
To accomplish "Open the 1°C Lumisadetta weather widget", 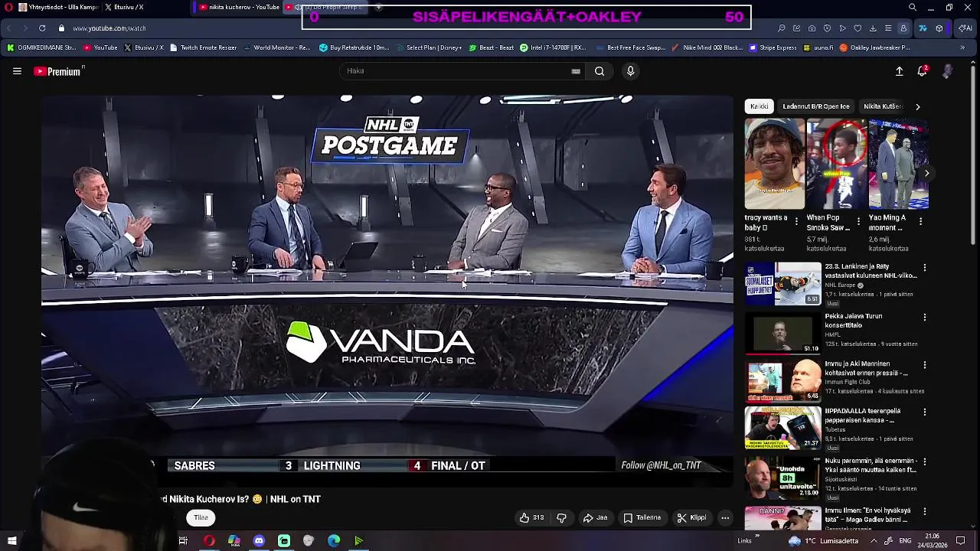I will [822, 541].
